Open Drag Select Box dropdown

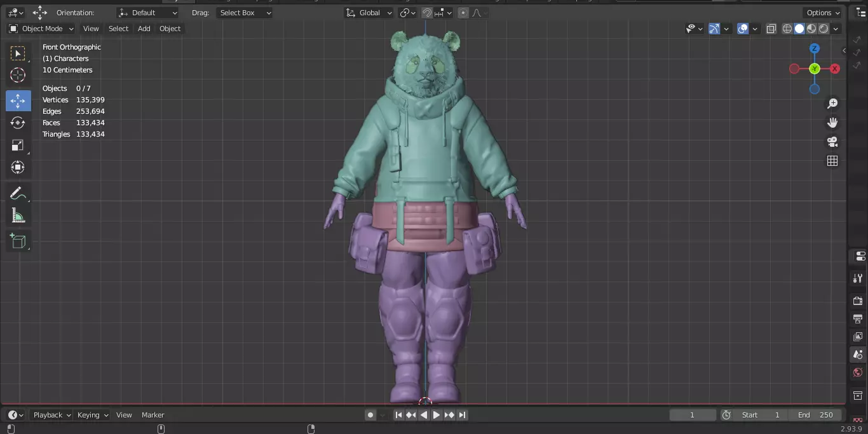coord(245,13)
